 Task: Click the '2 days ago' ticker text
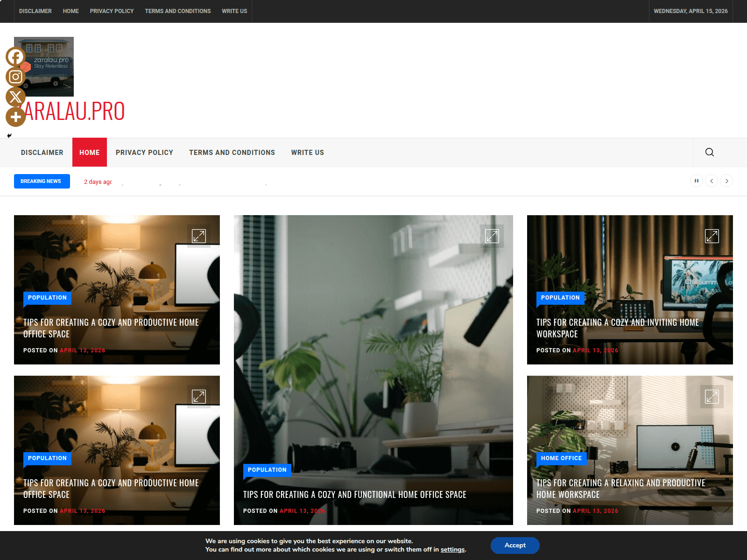[98, 182]
